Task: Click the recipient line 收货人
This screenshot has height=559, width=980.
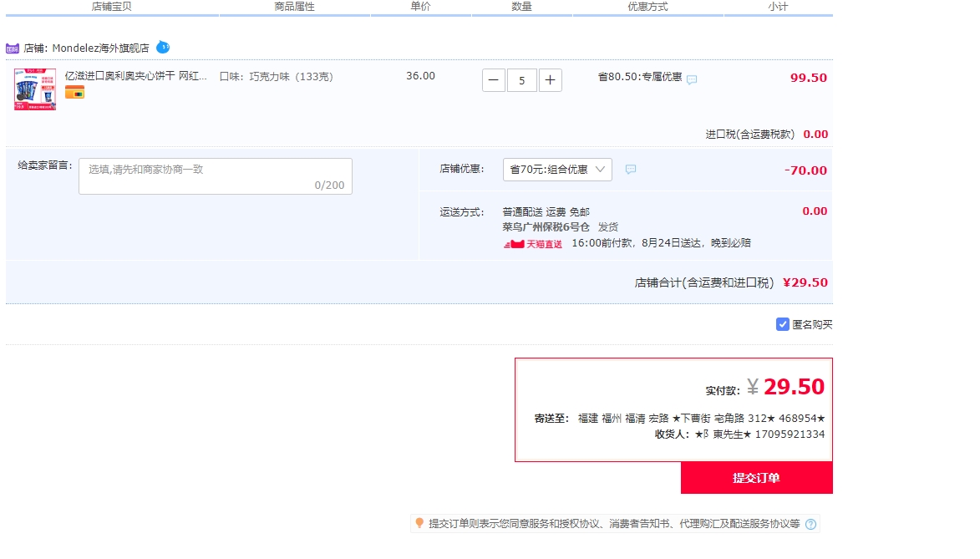Action: (739, 434)
